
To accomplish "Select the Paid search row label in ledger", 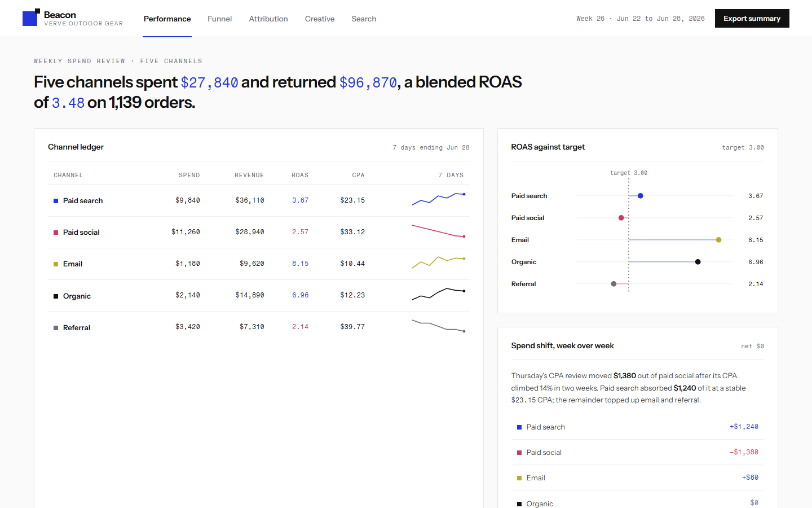I will [x=83, y=201].
